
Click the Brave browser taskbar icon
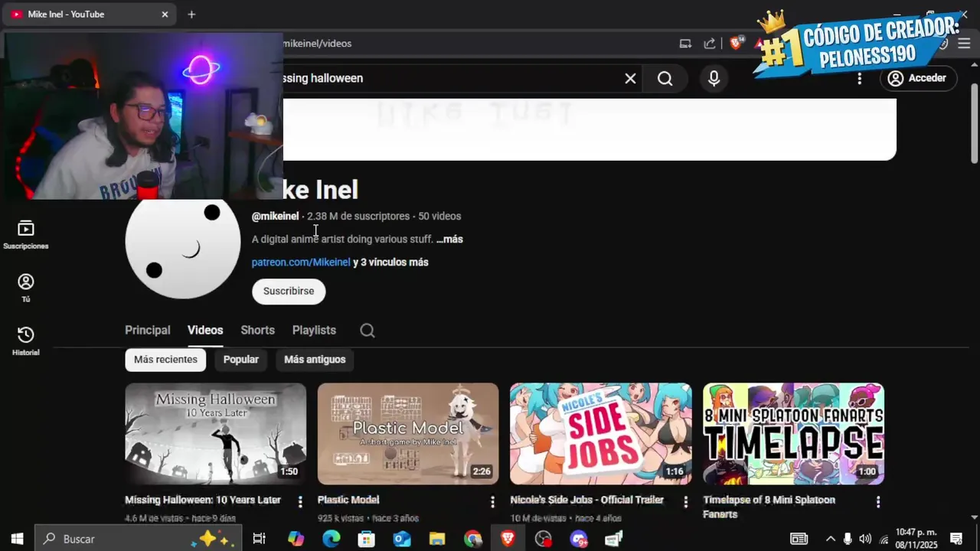coord(508,539)
